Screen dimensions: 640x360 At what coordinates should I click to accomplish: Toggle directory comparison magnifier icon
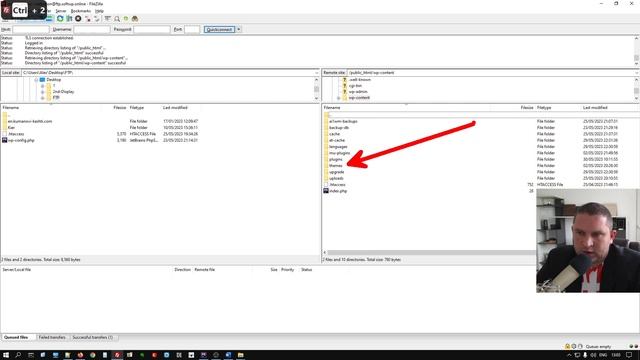click(x=117, y=18)
